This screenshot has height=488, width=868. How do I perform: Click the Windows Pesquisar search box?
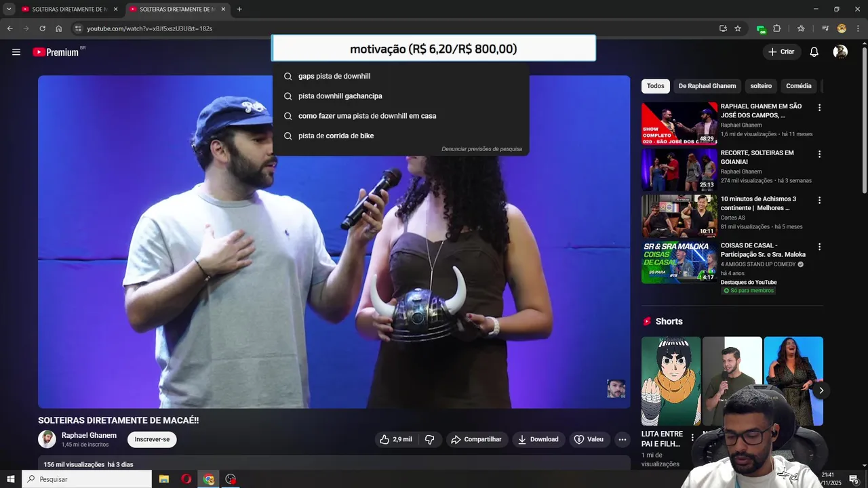point(87,479)
